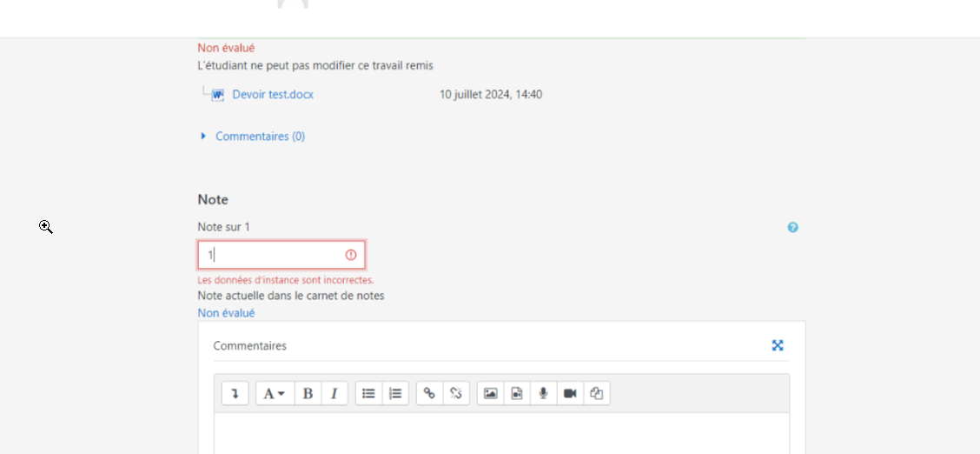The width and height of the screenshot is (980, 454).
Task: Insert media file via toolbar icon
Action: tap(517, 393)
